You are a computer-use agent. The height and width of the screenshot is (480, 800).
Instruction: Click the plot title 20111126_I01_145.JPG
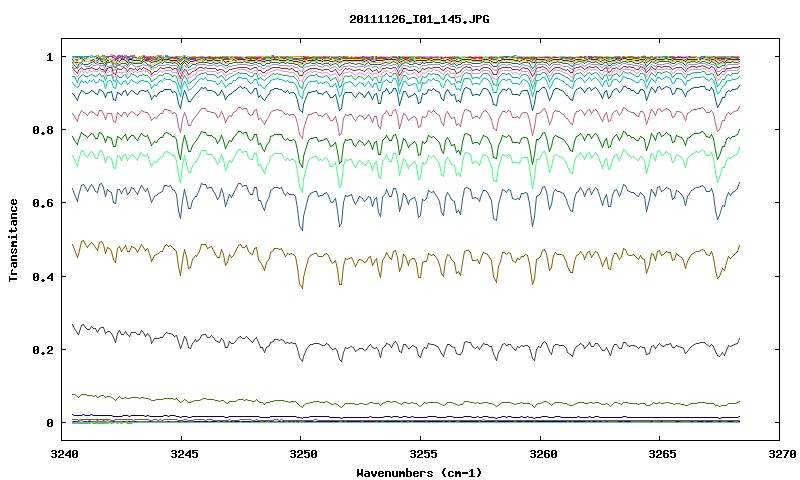pos(419,19)
